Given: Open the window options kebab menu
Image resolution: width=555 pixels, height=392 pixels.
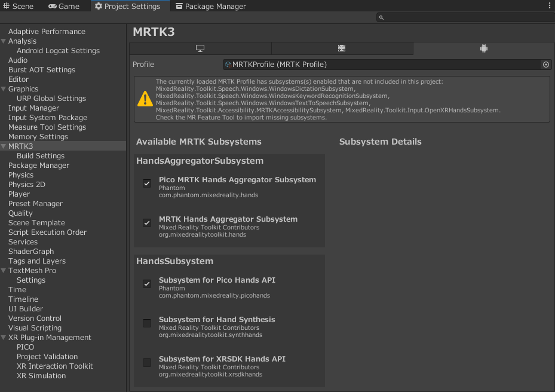Looking at the screenshot, I should click(550, 6).
